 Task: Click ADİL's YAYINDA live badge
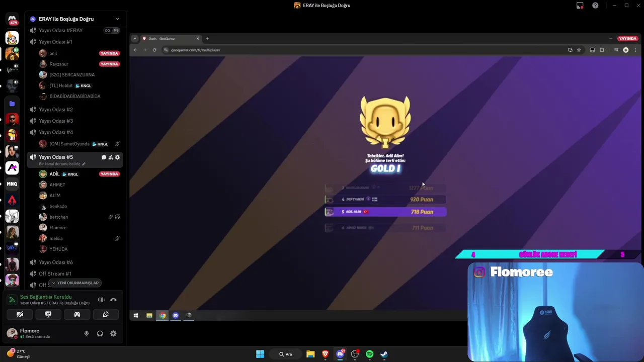point(110,174)
